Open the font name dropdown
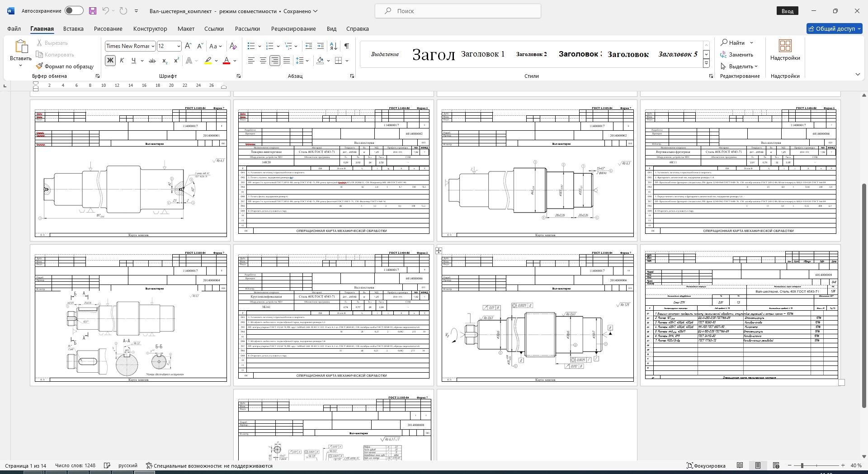Screen dimensions: 868x474 tap(153, 46)
